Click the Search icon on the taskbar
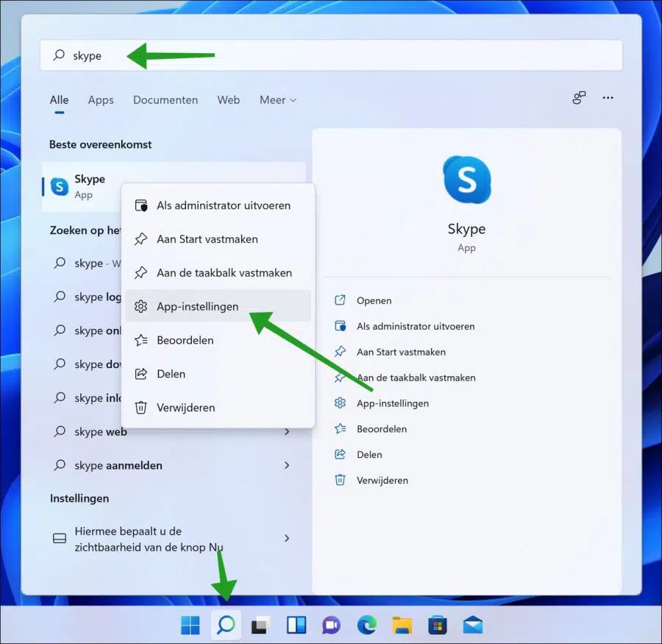 pos(226,625)
